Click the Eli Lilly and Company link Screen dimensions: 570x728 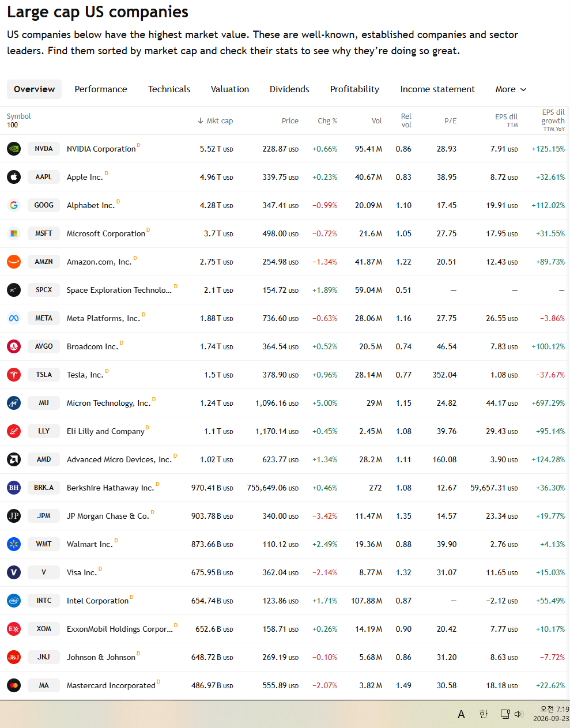tap(105, 431)
